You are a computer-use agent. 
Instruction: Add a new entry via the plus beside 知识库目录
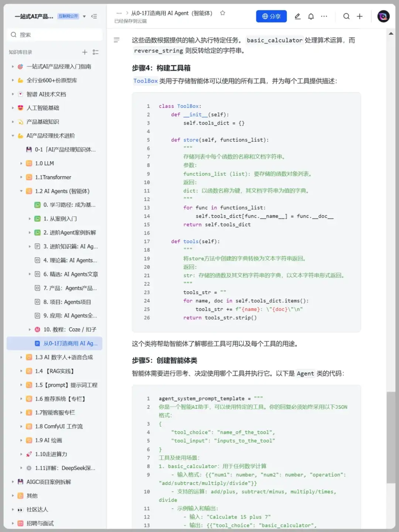85,52
